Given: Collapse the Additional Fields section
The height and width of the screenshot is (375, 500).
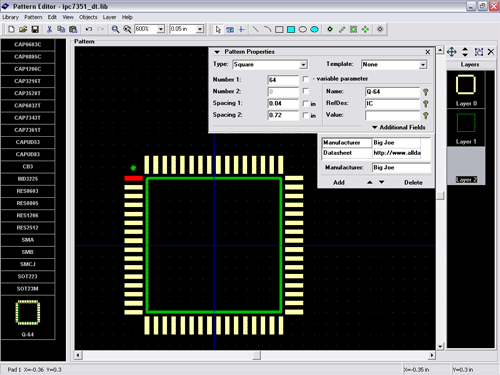Looking at the screenshot, I should [398, 127].
